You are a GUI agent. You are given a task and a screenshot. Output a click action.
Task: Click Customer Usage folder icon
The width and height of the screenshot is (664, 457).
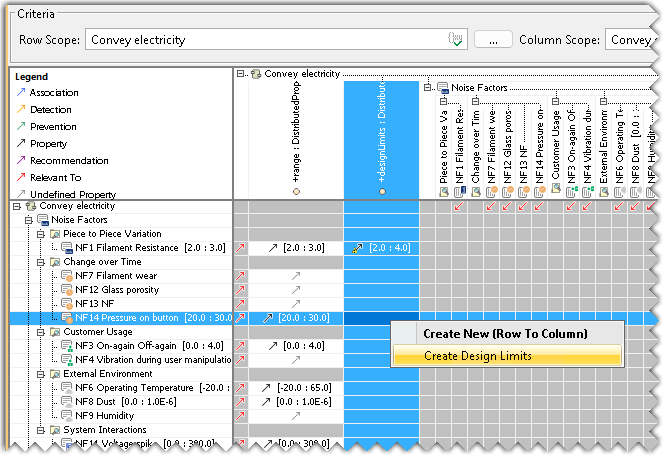click(x=55, y=332)
